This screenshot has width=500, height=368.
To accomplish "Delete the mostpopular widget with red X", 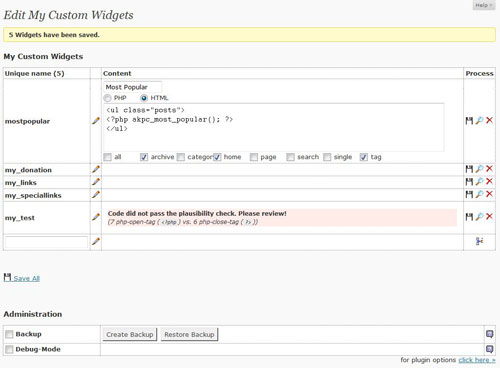I will click(489, 120).
